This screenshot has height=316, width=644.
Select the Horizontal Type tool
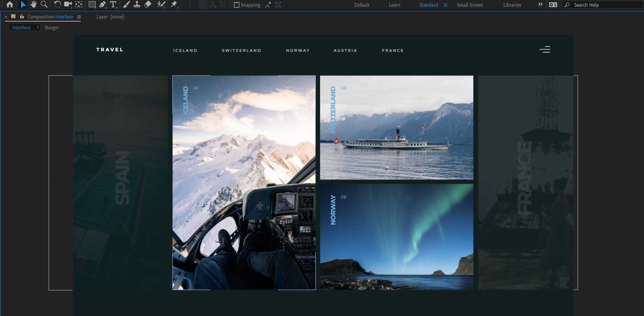coord(113,5)
